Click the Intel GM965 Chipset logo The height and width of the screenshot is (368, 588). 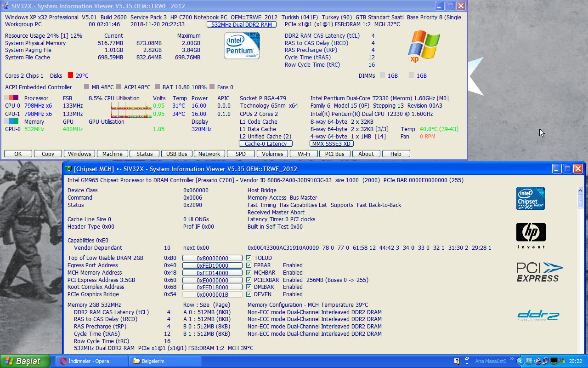(531, 198)
